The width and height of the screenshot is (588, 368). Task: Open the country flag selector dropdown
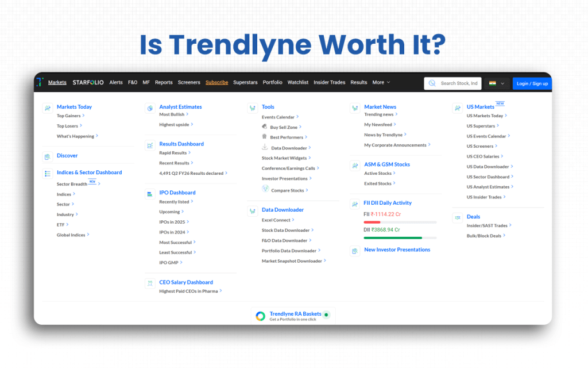coord(497,83)
